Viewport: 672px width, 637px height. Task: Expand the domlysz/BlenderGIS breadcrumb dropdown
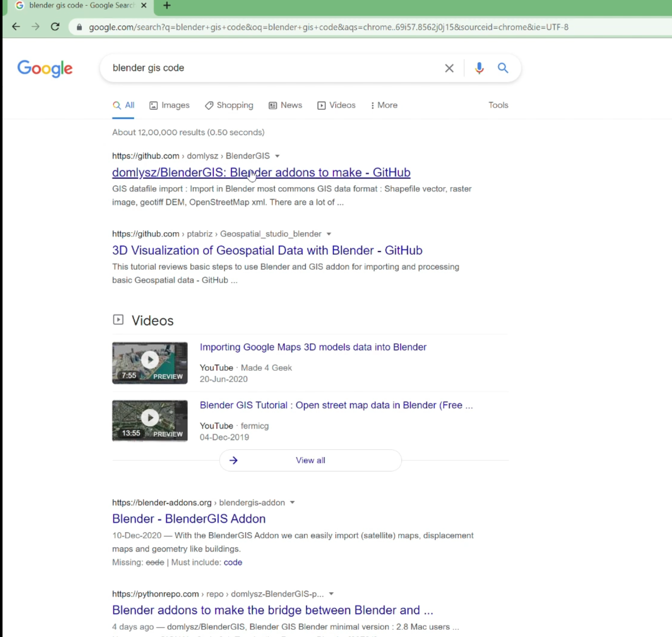[277, 156]
